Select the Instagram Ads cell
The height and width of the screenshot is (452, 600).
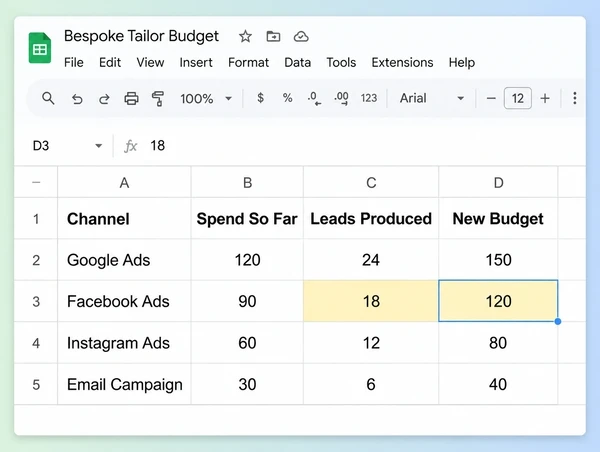124,343
